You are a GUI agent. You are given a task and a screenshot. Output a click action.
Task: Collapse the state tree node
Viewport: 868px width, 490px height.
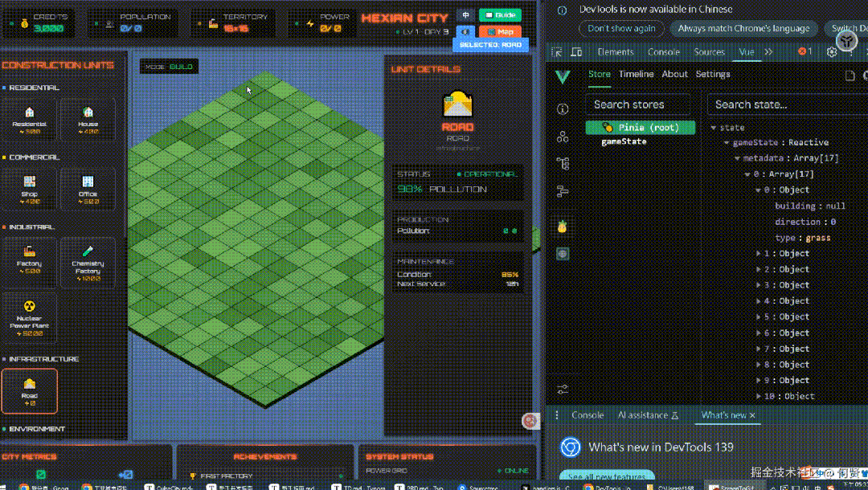tap(714, 128)
